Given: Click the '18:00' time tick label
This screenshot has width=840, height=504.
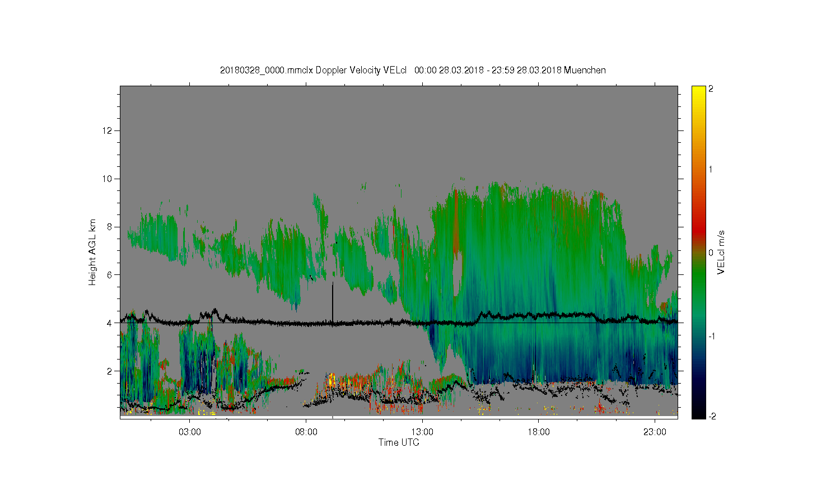Looking at the screenshot, I should click(x=539, y=432).
